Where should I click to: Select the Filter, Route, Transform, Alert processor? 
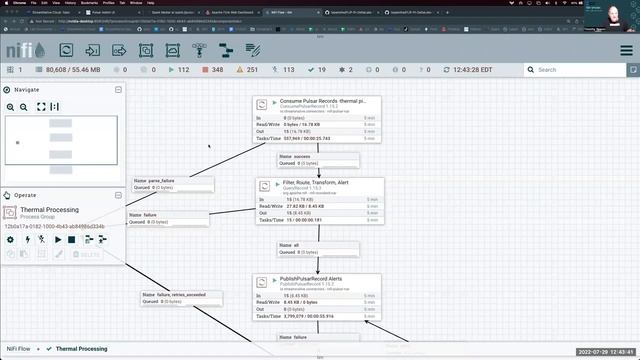(320, 201)
